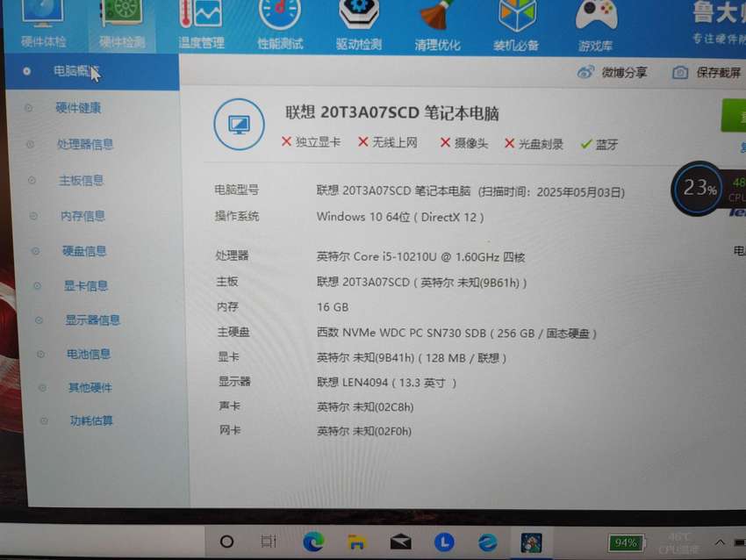Image resolution: width=746 pixels, height=560 pixels.
Task: Select 功耗估算 in the sidebar
Action: point(91,420)
